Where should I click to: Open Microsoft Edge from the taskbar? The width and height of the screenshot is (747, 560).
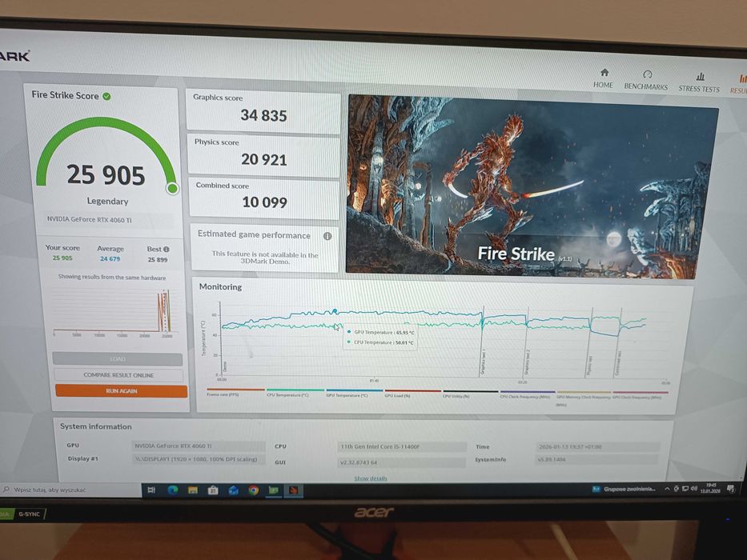(172, 490)
